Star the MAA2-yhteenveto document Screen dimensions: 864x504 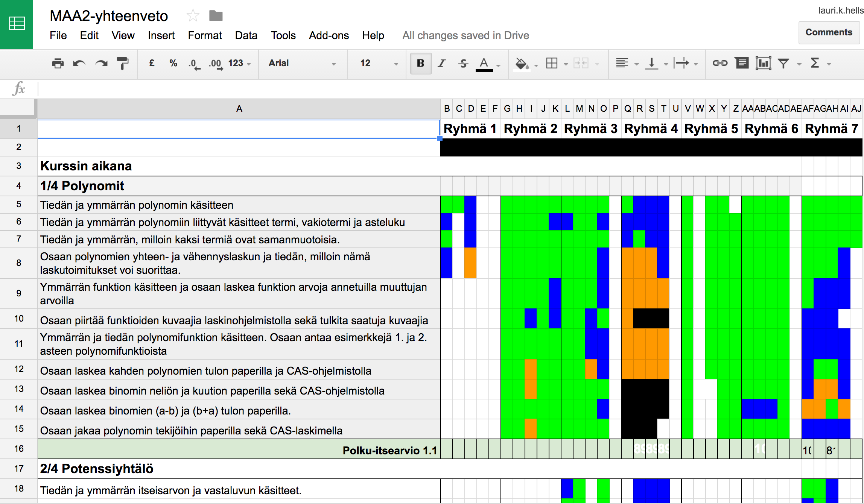coord(193,16)
